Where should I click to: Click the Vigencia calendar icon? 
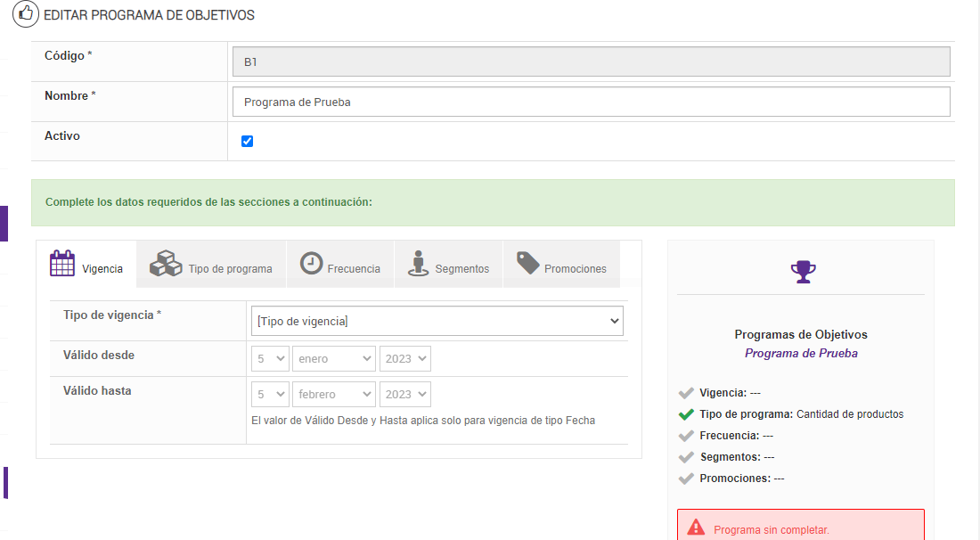click(x=61, y=265)
